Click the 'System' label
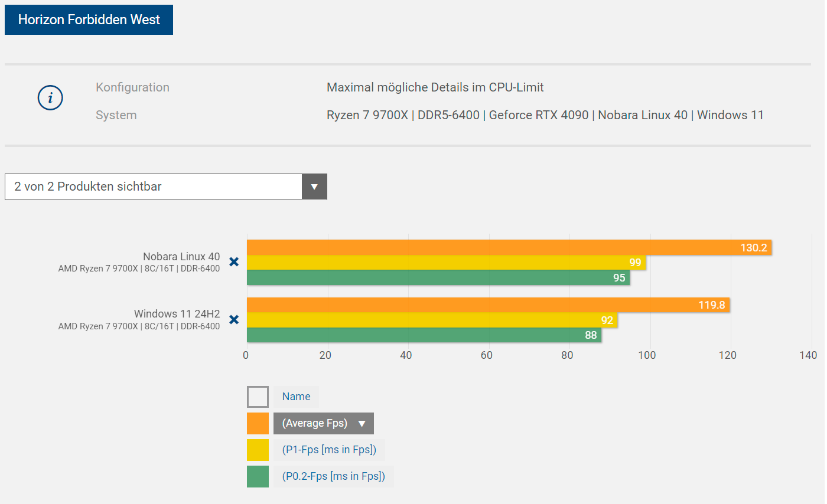The image size is (827, 504). 116,115
